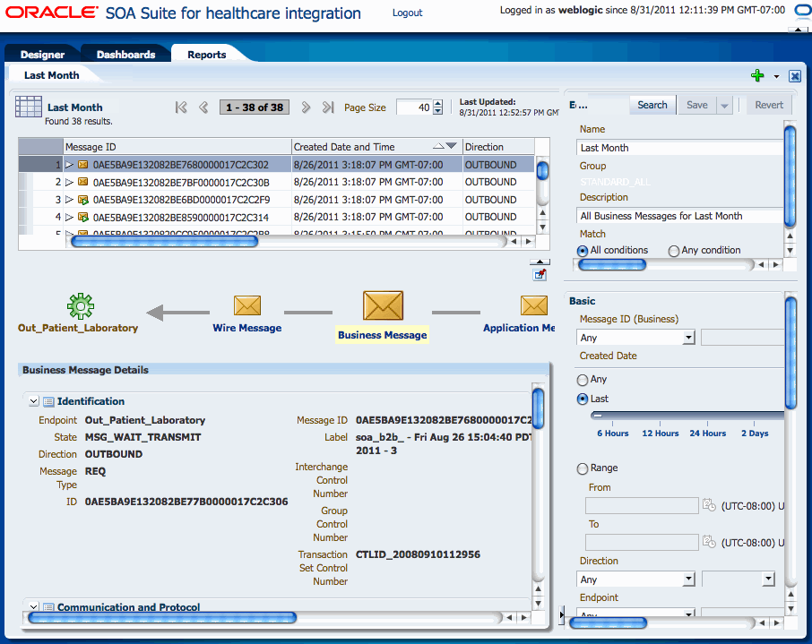Click the Save button
This screenshot has width=812, height=644.
(x=697, y=105)
